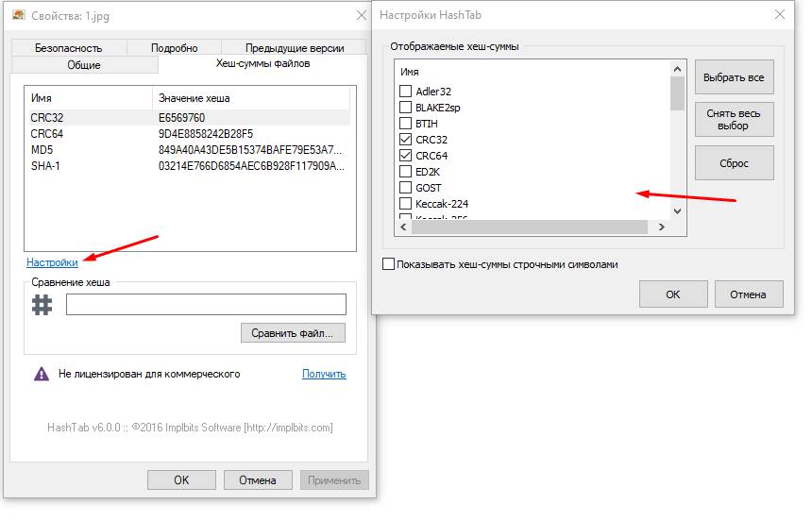Image resolution: width=812 pixels, height=521 pixels.
Task: Click OK in the Свойства window
Action: (182, 480)
